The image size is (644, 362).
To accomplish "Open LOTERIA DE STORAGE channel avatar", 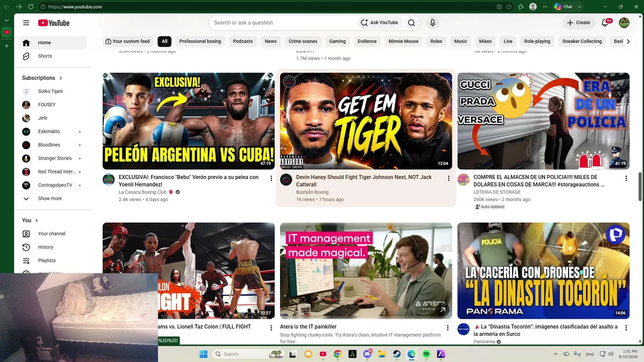I will (463, 179).
